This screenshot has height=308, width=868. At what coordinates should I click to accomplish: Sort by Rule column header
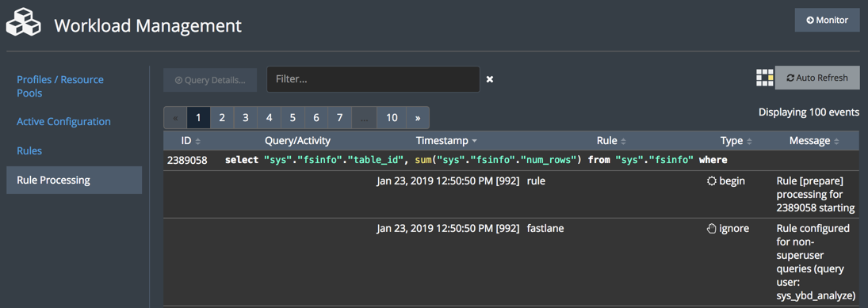point(611,140)
